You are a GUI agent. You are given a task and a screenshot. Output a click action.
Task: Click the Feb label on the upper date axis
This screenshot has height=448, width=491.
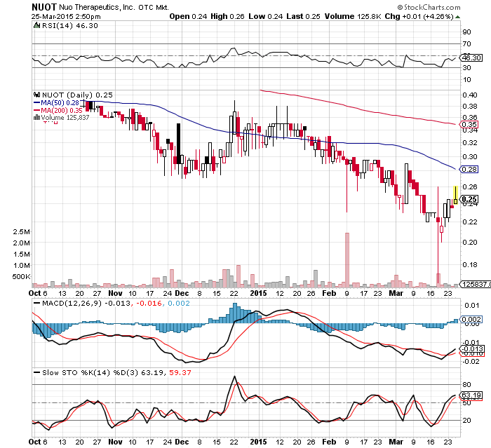[x=329, y=293]
